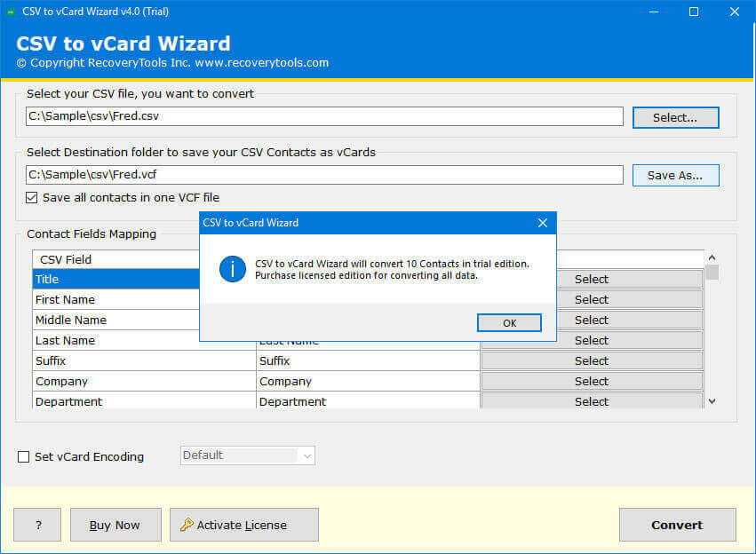The image size is (756, 554).
Task: Click the scroll down arrow of mapping list
Action: [x=712, y=401]
